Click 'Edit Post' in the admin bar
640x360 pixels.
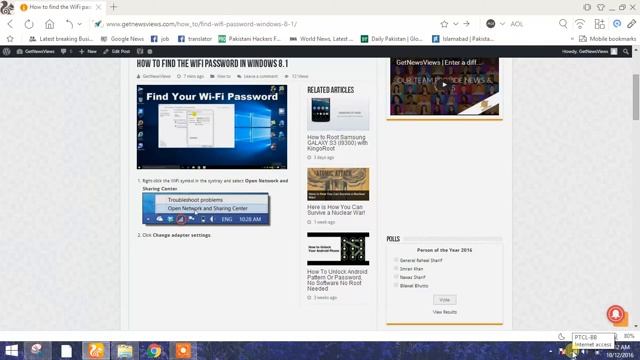(x=117, y=51)
